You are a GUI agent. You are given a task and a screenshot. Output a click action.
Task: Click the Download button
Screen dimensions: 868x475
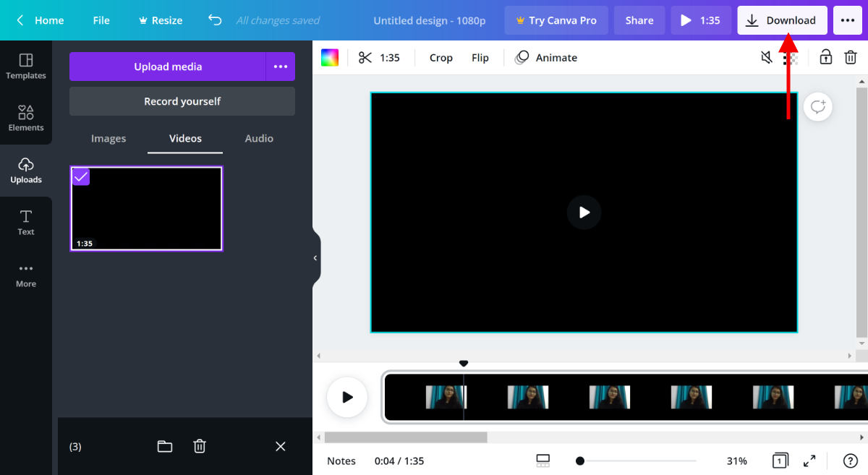[x=782, y=20]
